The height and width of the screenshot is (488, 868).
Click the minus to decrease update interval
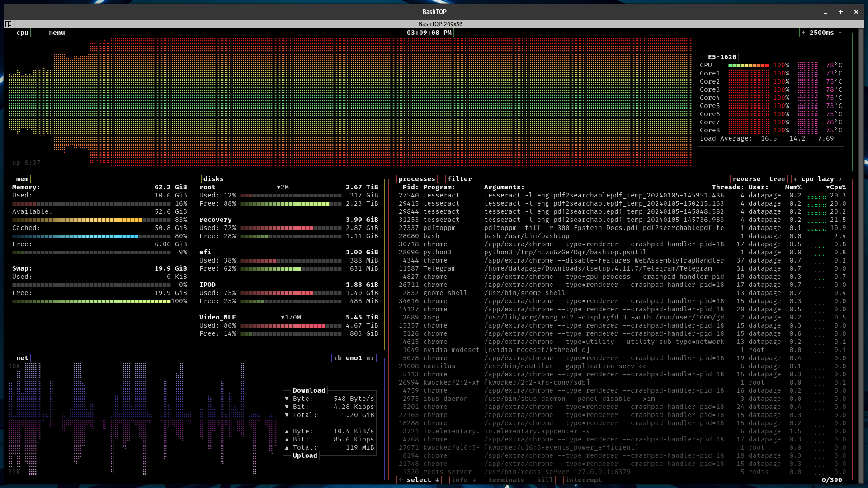[840, 33]
